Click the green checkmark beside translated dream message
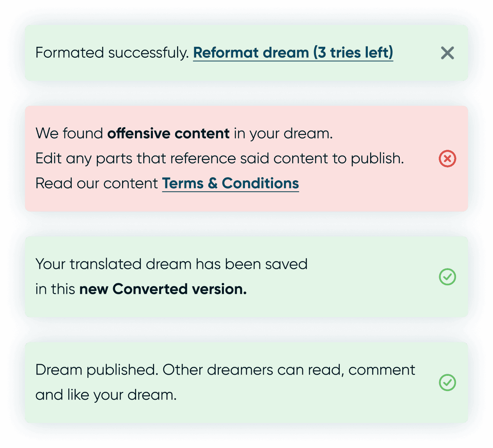The image size is (493, 448). (x=447, y=277)
